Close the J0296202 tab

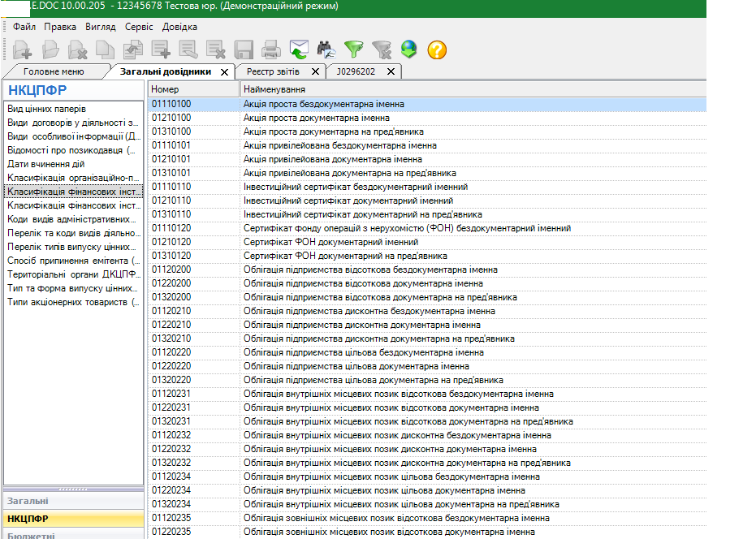point(391,71)
